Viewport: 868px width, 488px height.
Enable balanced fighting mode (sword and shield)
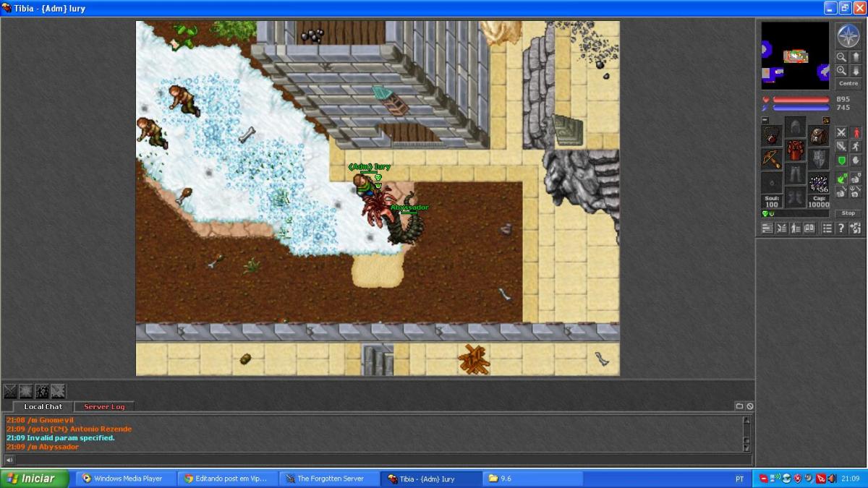coord(841,146)
